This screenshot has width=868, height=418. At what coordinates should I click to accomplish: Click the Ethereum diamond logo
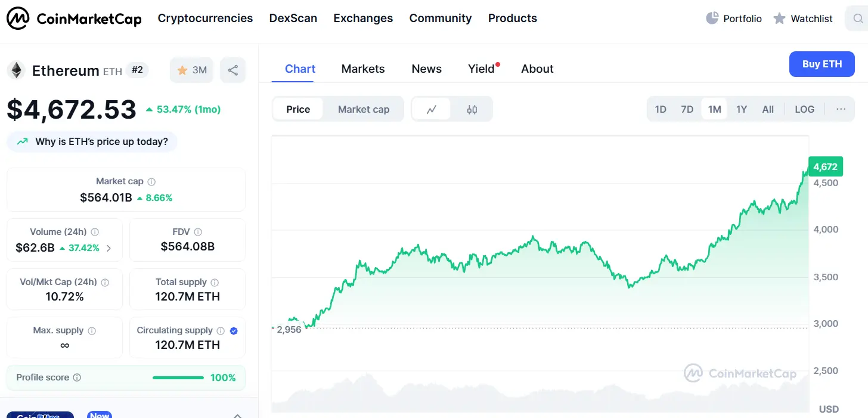coord(16,70)
